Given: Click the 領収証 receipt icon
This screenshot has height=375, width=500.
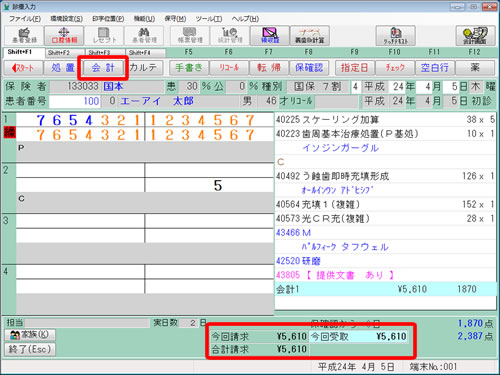Looking at the screenshot, I should [x=270, y=35].
